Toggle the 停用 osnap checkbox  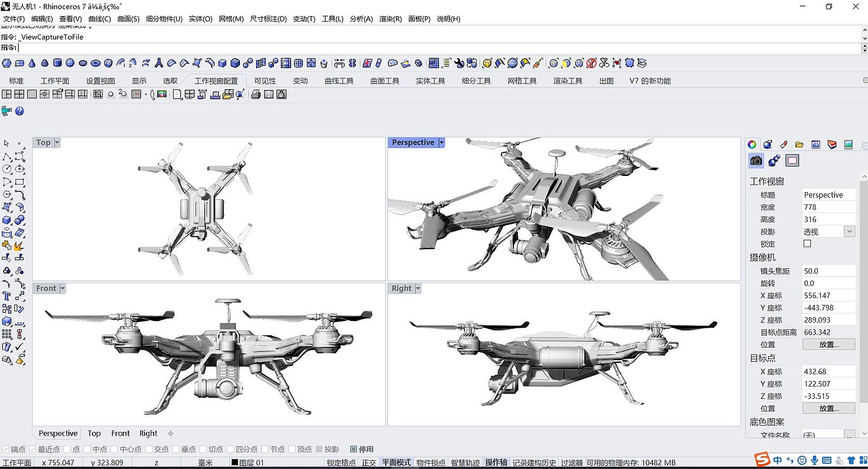tap(353, 449)
